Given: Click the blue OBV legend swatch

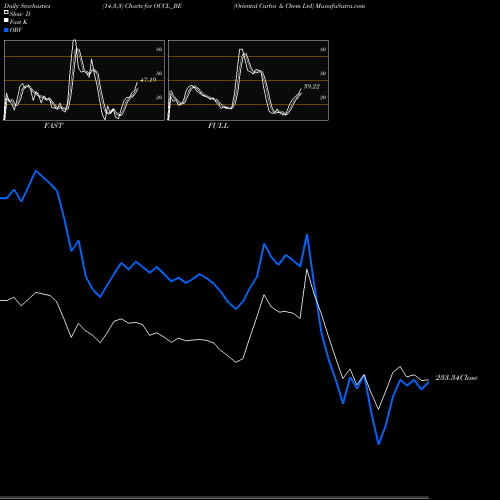Looking at the screenshot, I should 6,30.
